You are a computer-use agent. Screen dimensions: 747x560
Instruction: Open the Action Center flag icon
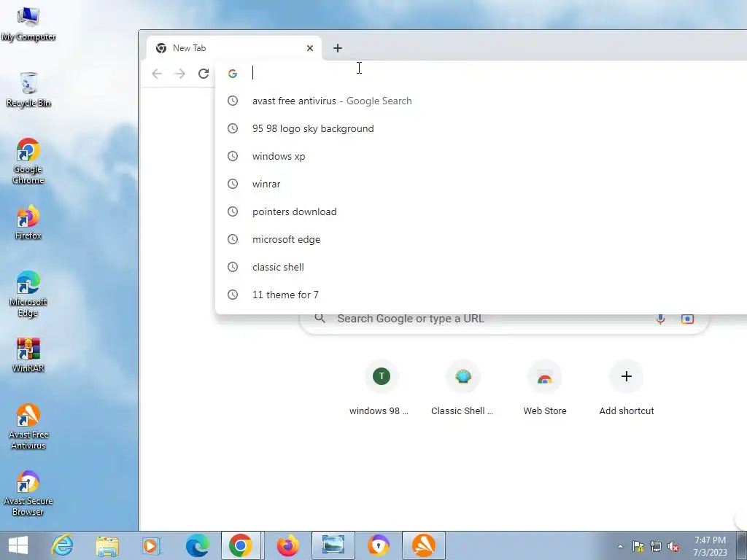point(638,547)
